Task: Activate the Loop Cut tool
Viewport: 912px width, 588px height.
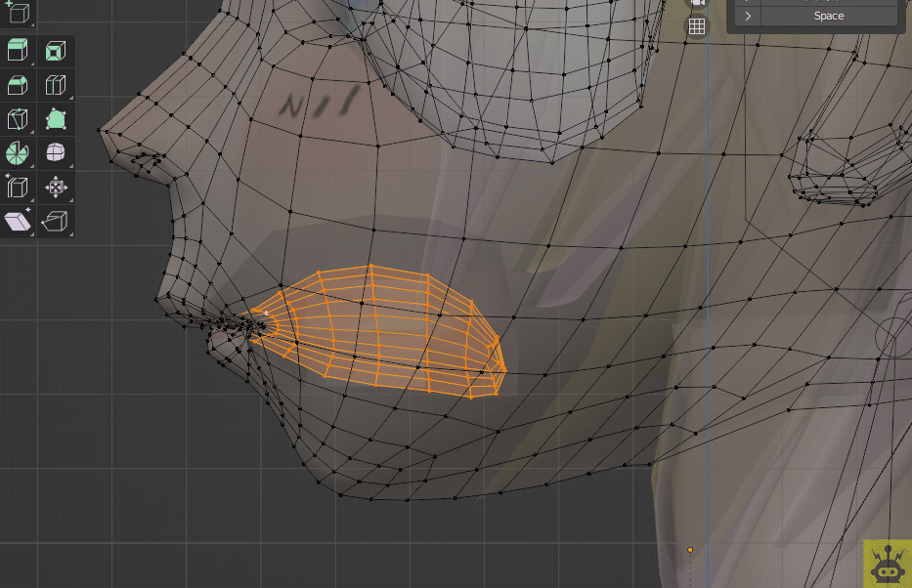Action: pyautogui.click(x=56, y=85)
